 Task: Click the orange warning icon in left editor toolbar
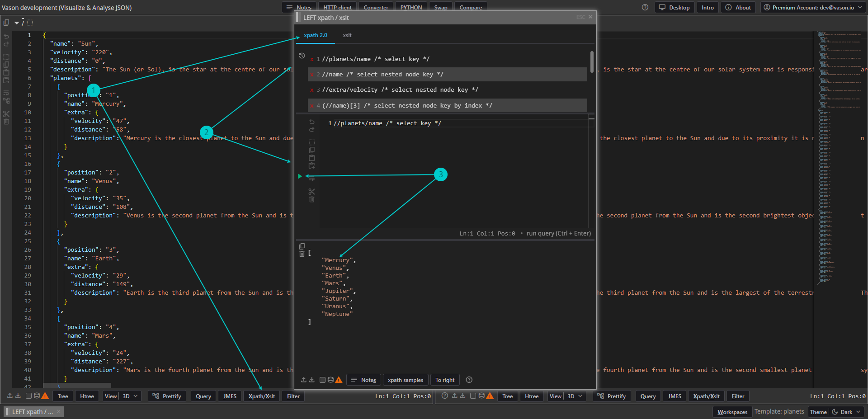pyautogui.click(x=45, y=396)
